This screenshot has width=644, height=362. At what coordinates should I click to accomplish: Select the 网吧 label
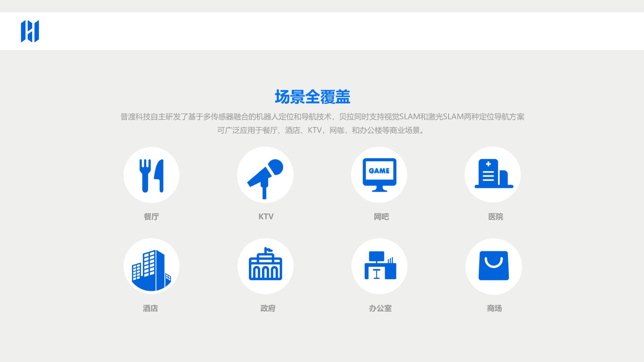381,217
